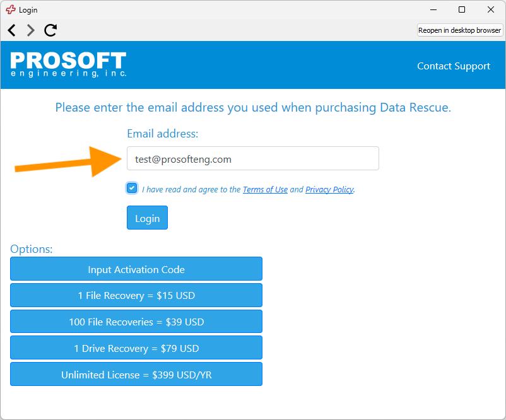Open the Terms of Use link
Screen dimensions: 506x420
[265, 189]
